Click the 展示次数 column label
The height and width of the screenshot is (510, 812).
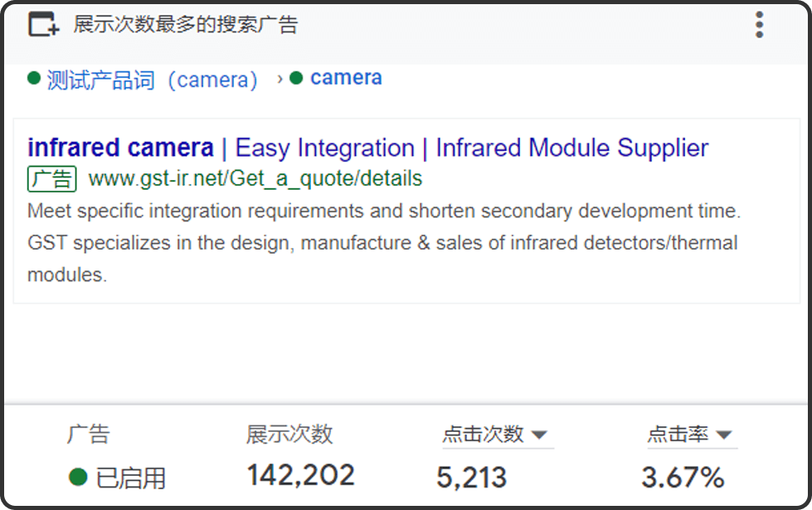tap(289, 434)
